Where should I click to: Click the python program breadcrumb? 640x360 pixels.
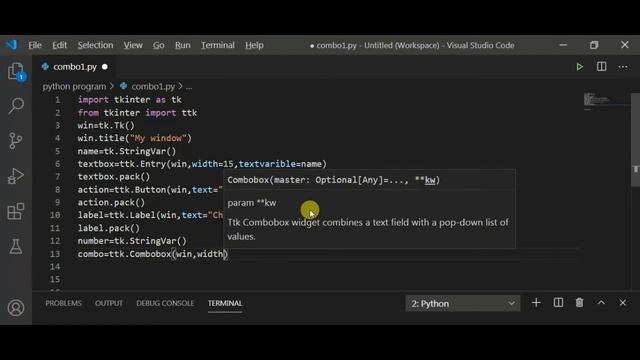point(74,87)
